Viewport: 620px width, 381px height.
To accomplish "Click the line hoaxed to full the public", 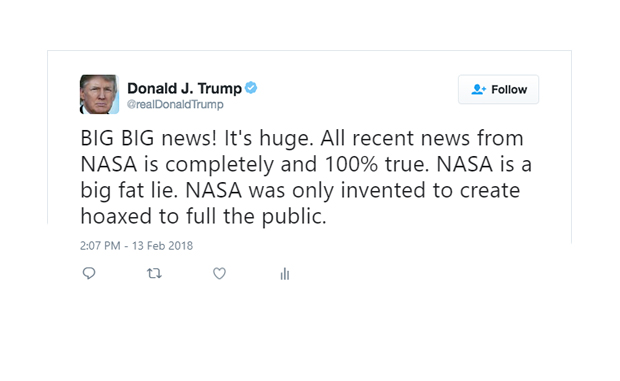I will pos(203,216).
